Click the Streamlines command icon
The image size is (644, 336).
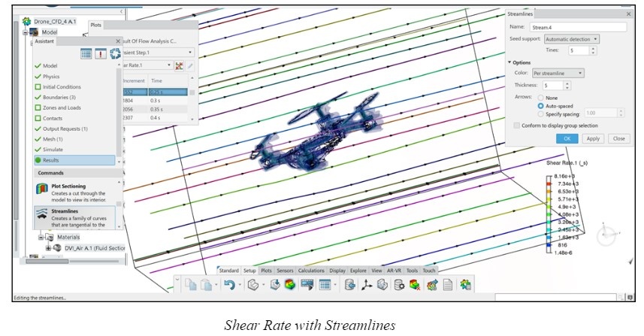42,213
